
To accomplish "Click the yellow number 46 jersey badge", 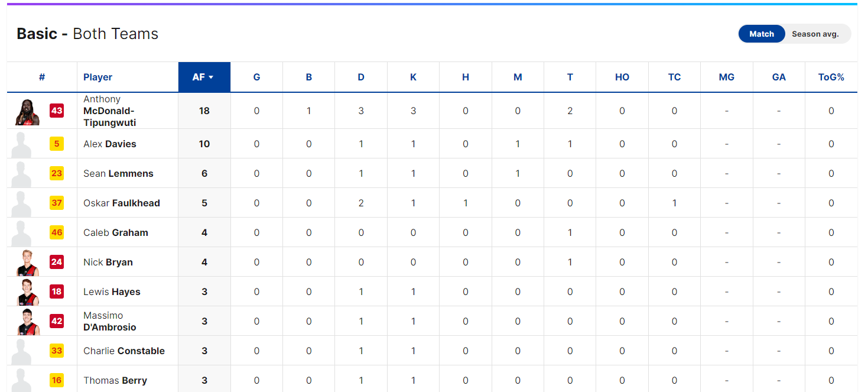I will [57, 232].
